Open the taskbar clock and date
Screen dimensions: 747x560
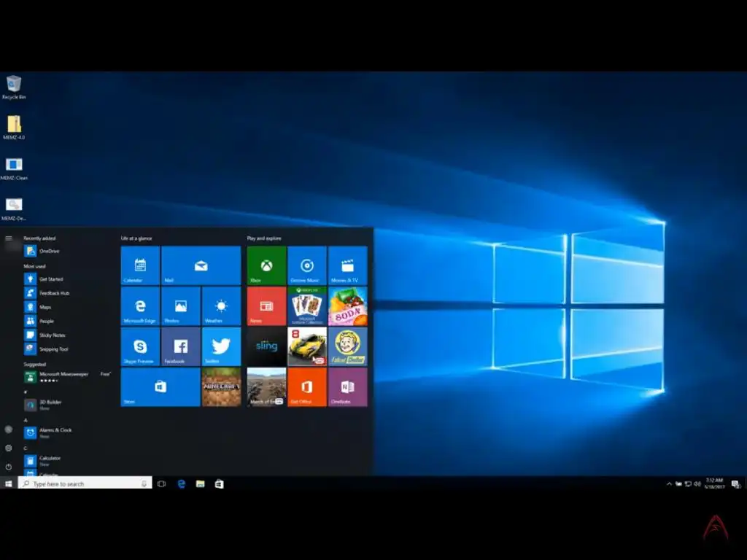pyautogui.click(x=714, y=483)
